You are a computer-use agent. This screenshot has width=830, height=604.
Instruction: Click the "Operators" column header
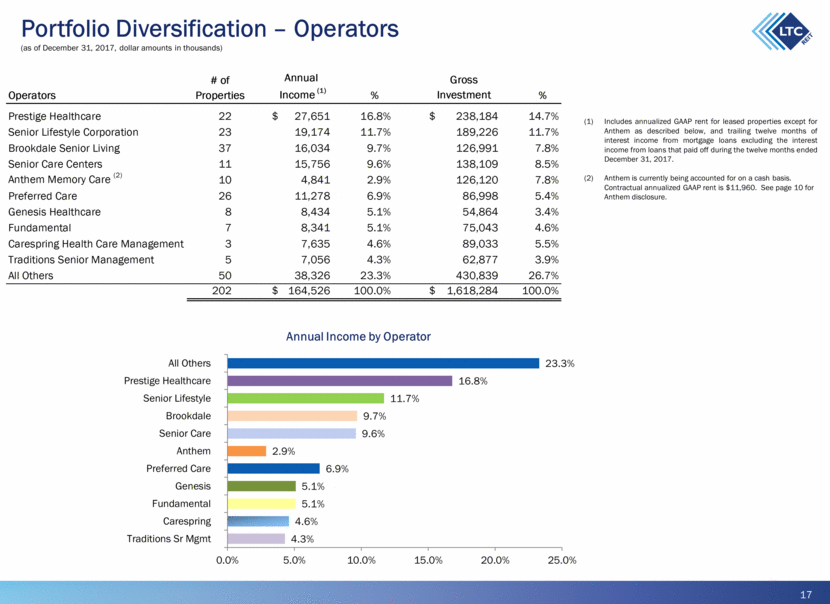(x=32, y=95)
